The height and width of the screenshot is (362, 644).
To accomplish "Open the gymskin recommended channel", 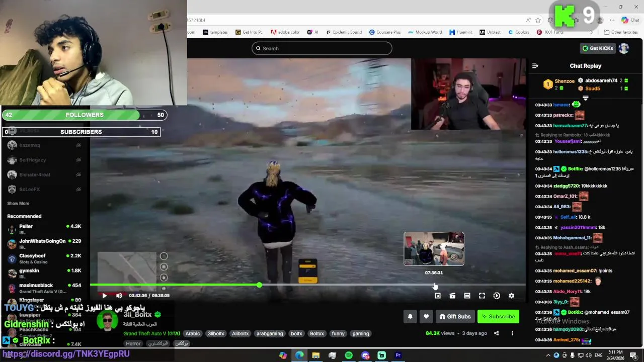I will pyautogui.click(x=44, y=273).
